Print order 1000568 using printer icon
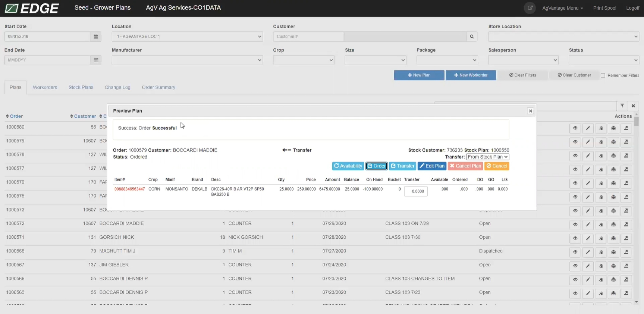Screen dimensions: 644x314 click(613, 252)
